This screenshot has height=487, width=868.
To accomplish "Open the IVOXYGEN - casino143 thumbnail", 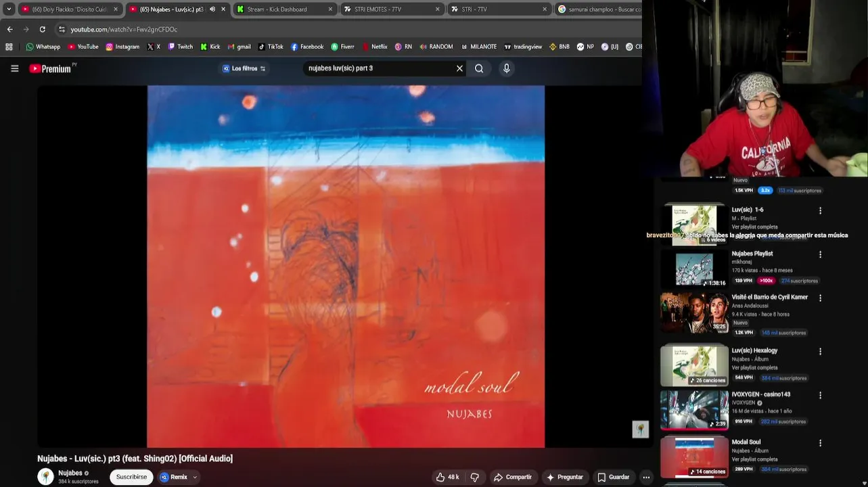I will pyautogui.click(x=694, y=410).
